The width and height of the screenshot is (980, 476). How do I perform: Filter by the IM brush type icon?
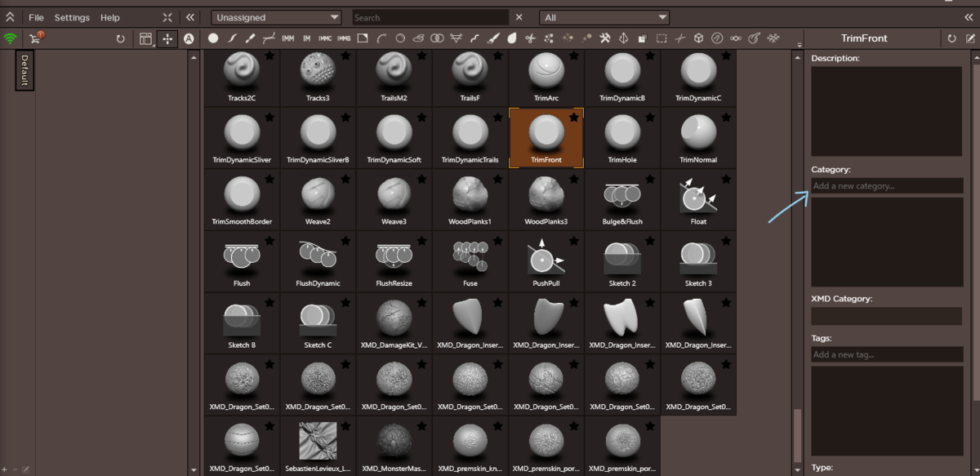pos(306,38)
